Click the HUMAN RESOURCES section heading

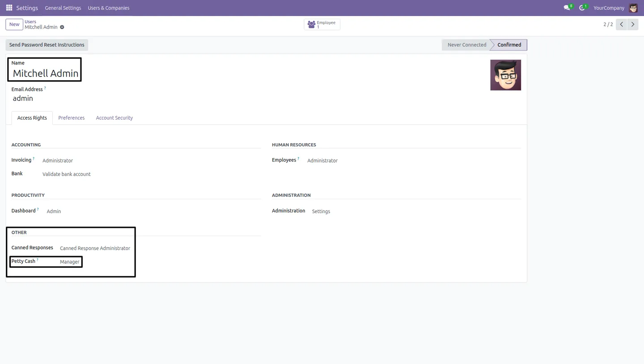(x=294, y=145)
